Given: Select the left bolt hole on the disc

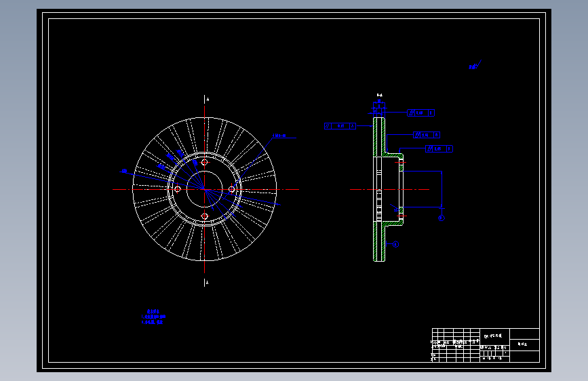Looking at the screenshot, I should [178, 189].
